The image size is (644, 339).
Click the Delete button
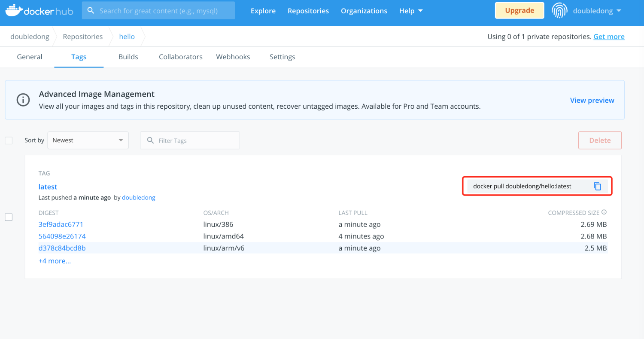coord(600,140)
